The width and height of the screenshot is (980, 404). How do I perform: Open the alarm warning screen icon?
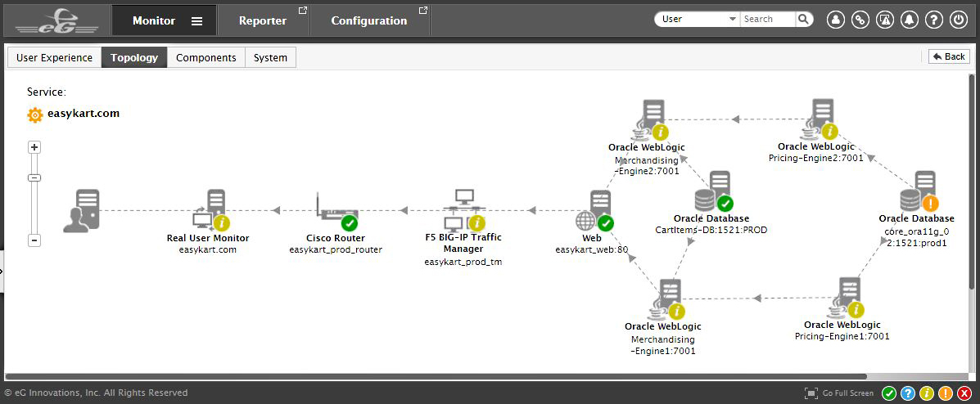click(884, 20)
